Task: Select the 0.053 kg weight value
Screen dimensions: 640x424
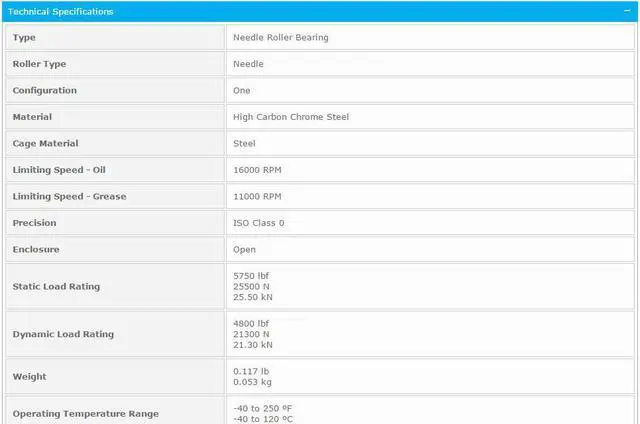Action: click(252, 382)
